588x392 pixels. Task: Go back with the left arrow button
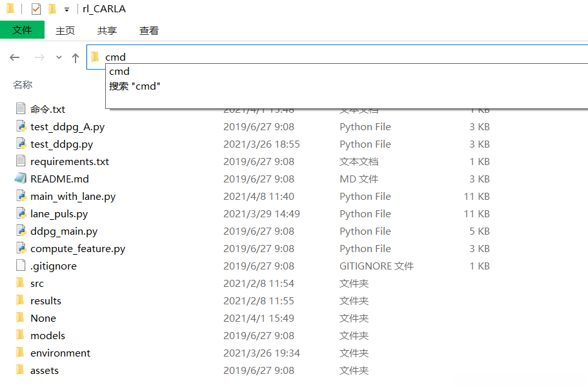click(15, 57)
